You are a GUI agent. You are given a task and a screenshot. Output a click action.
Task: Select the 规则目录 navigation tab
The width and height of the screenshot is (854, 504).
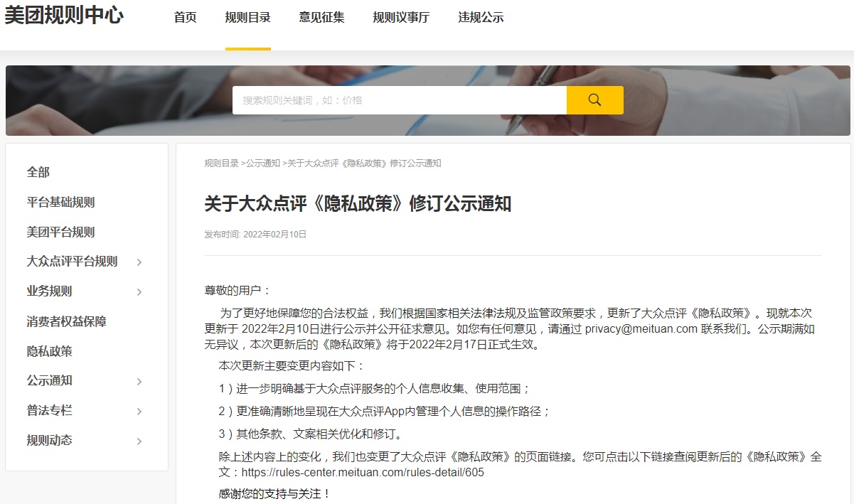(248, 18)
